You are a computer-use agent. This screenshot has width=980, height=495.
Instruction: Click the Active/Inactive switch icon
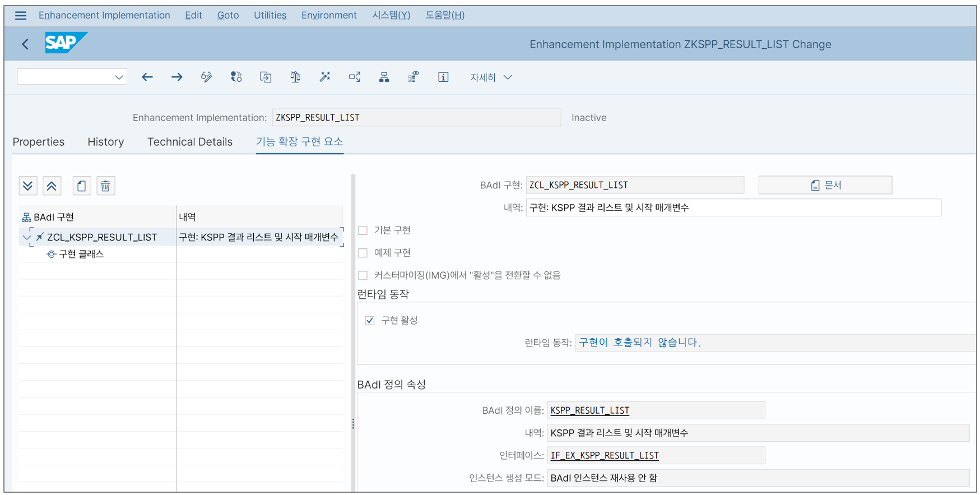click(236, 77)
